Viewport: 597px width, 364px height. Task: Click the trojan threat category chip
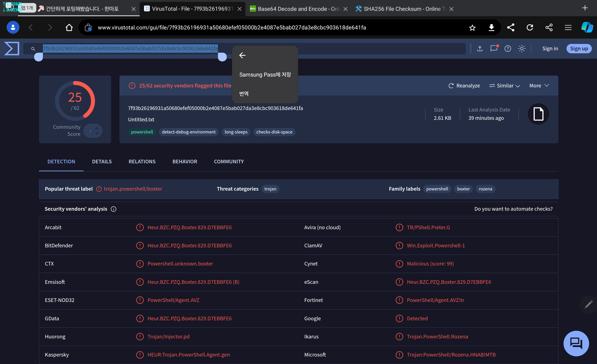click(x=270, y=189)
